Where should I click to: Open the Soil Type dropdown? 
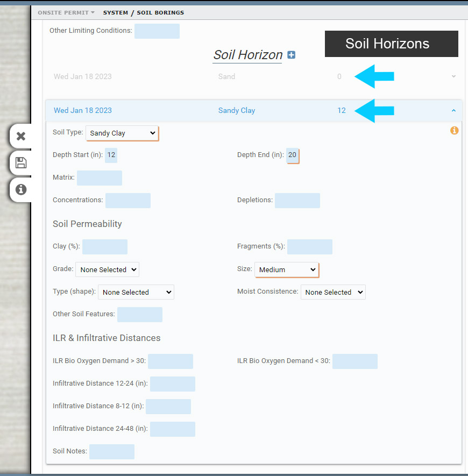pos(122,133)
